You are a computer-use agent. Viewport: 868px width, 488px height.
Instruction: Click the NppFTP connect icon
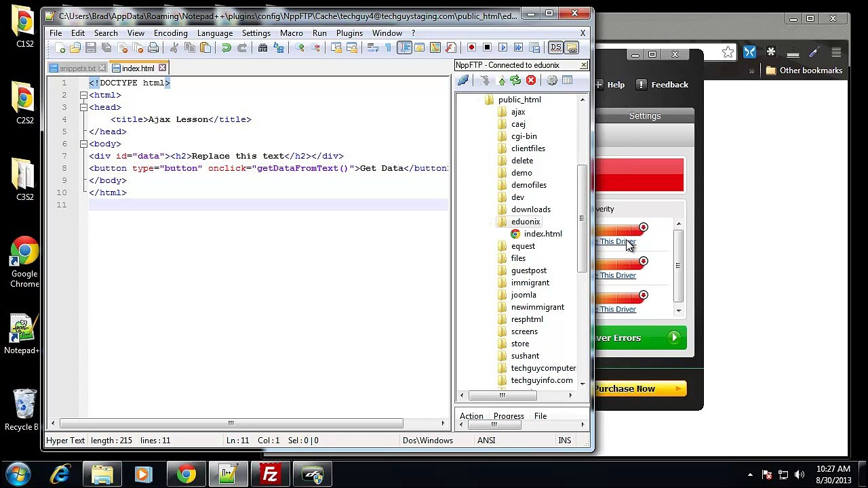[x=463, y=81]
